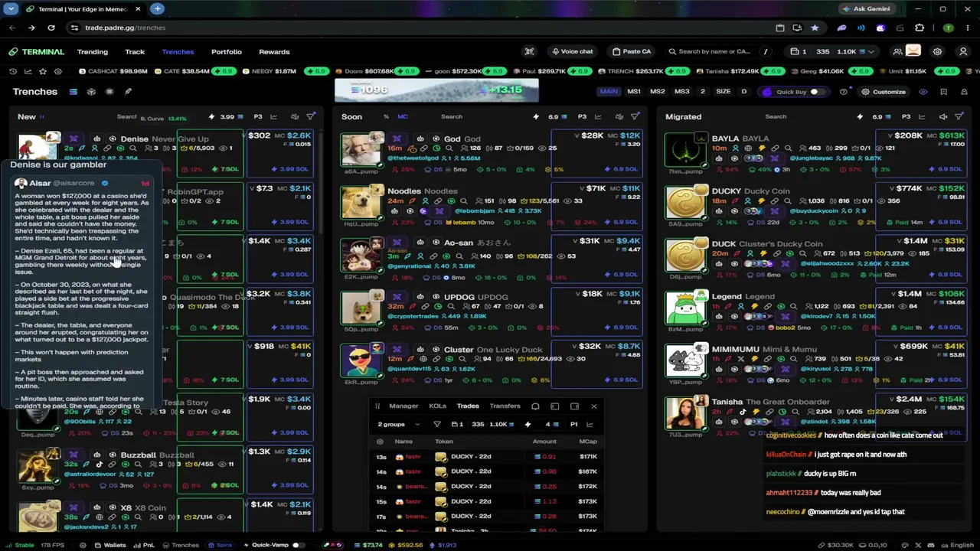Open the ticker settings gear icon
This screenshot has height=551, width=980.
[58, 71]
